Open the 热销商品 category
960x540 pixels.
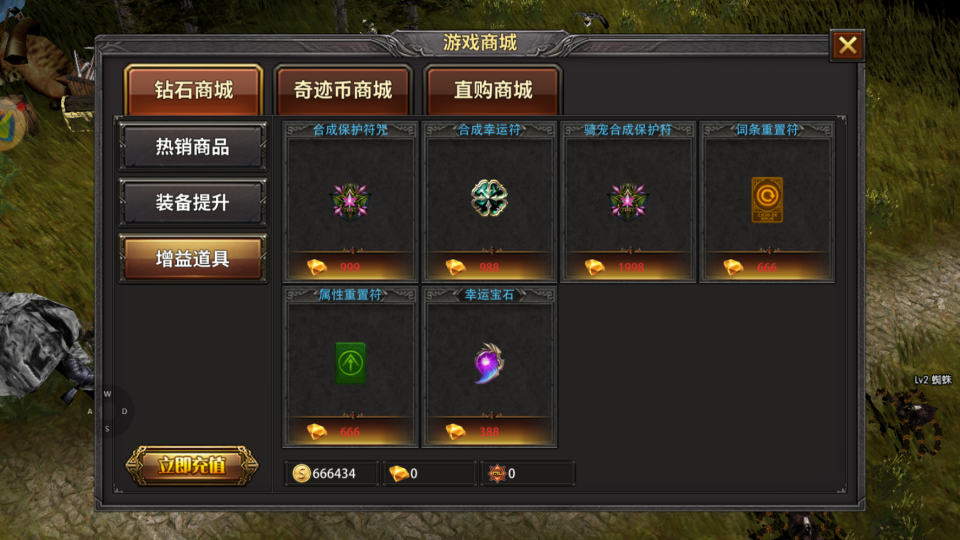tap(192, 146)
